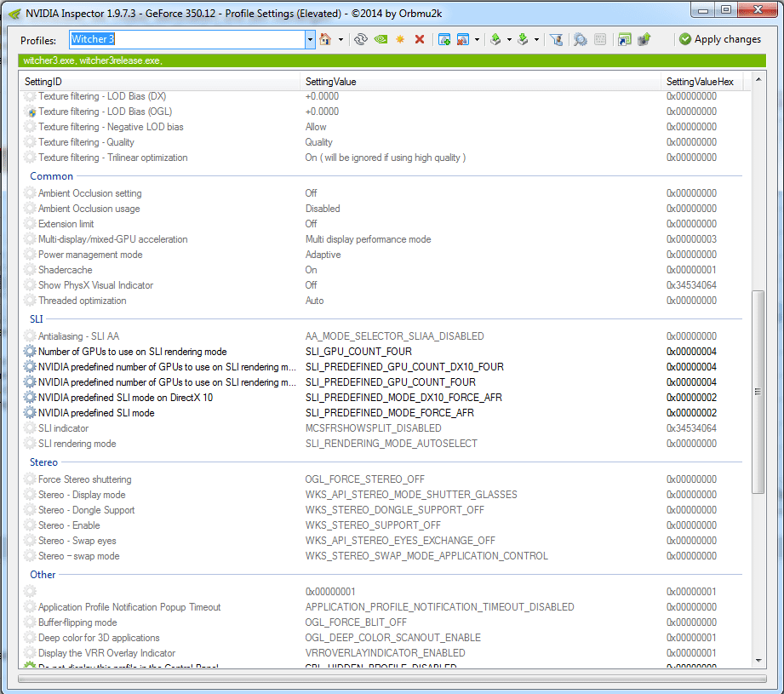Click the Stereo section header
Screen dimensions: 784x694
click(43, 462)
